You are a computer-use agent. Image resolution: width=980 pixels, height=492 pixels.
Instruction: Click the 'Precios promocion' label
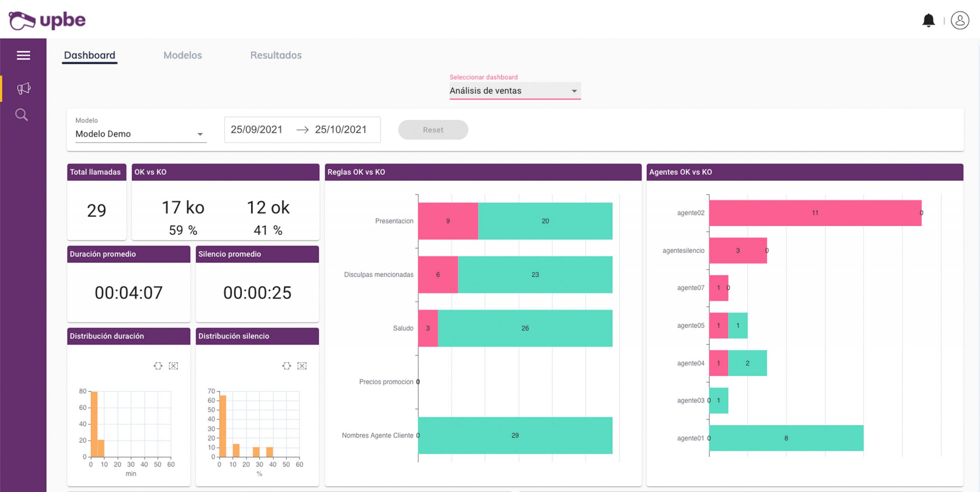point(386,382)
